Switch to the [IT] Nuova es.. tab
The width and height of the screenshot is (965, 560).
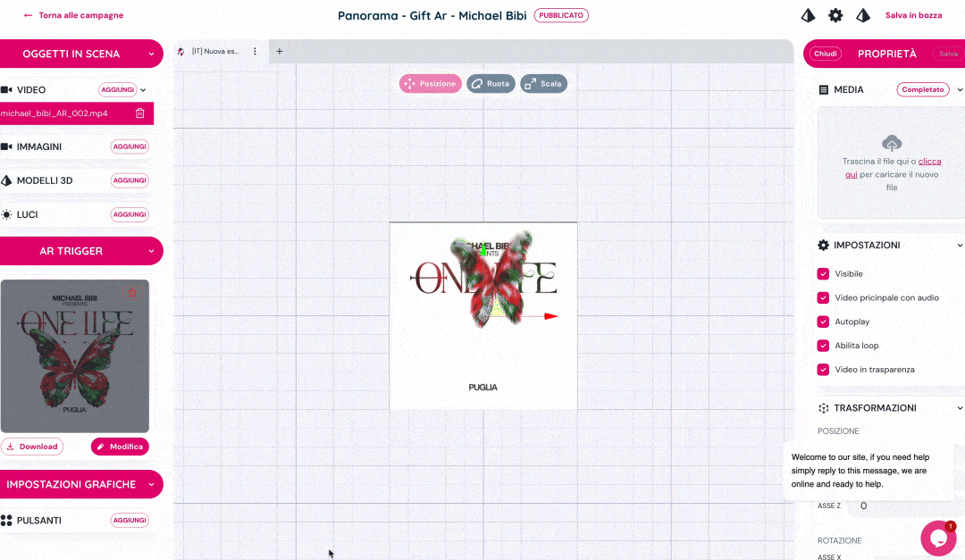(x=214, y=52)
